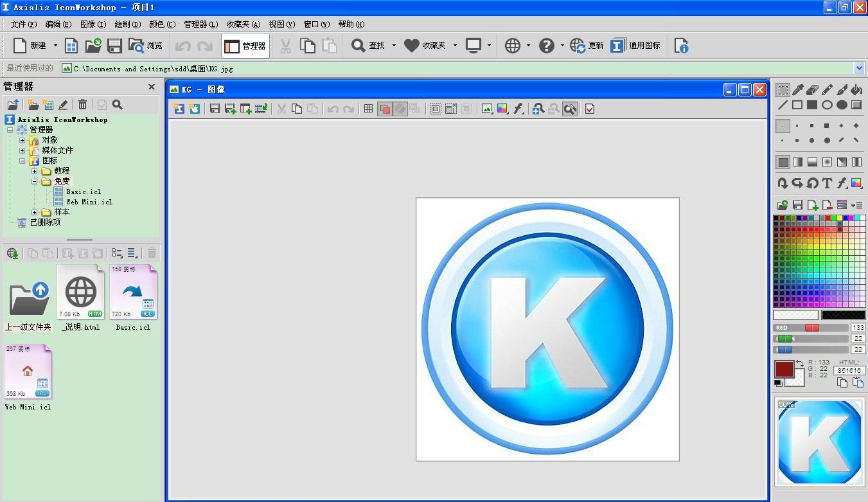Open the recent files path dropdown
This screenshot has height=502, width=868.
pos(860,68)
